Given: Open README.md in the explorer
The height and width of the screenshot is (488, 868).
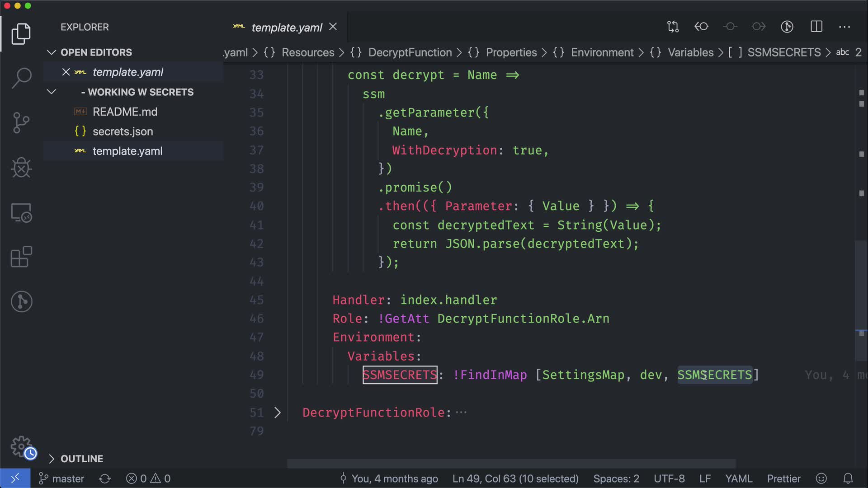Looking at the screenshot, I should coord(125,112).
